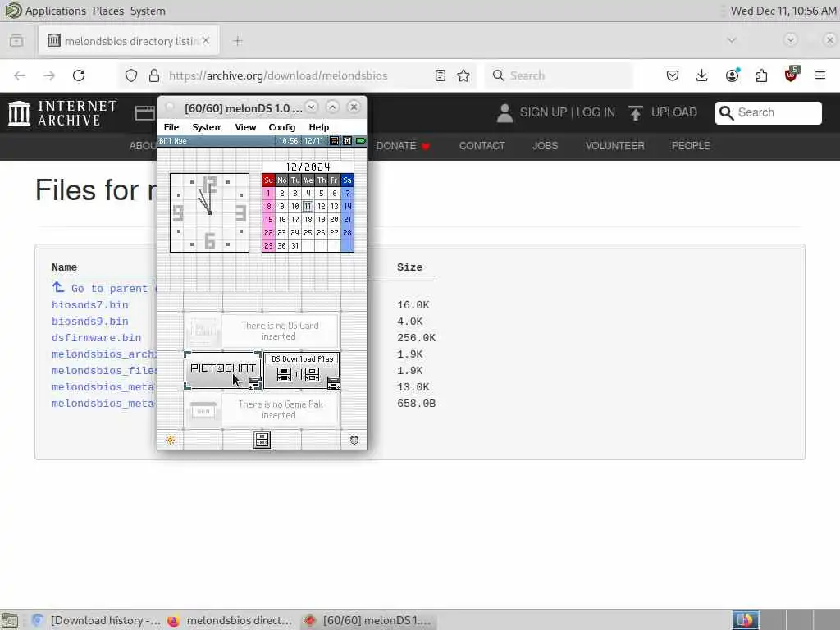The image size is (840, 630).
Task: Tap the brightness sun icon in DS menu
Action: click(x=171, y=440)
